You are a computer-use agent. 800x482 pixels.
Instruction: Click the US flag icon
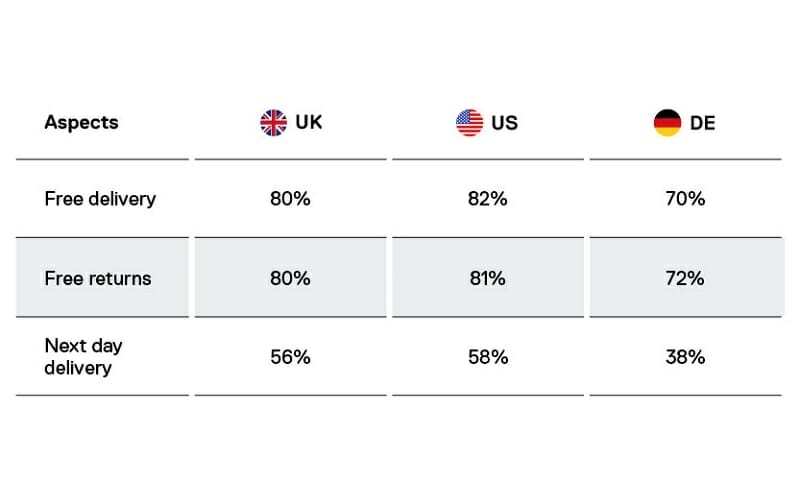tap(469, 123)
